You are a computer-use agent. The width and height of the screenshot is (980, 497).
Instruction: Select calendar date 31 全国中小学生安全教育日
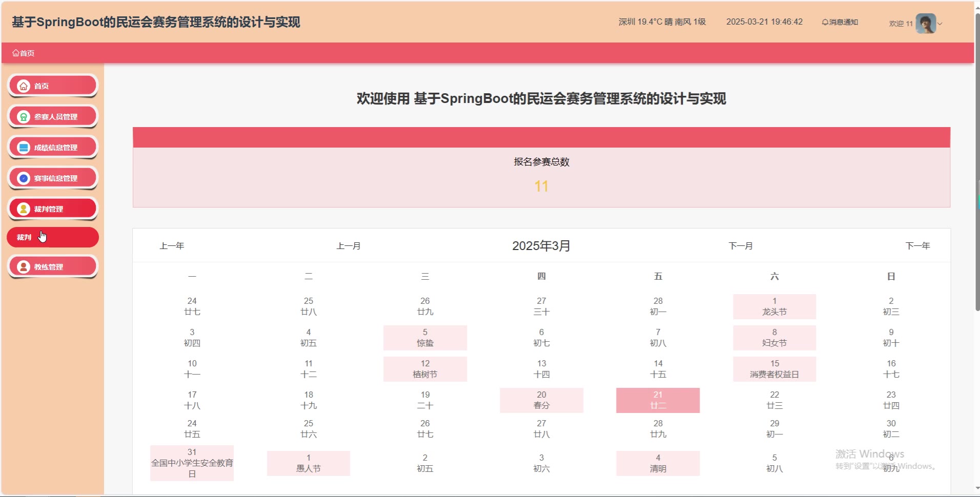click(192, 463)
